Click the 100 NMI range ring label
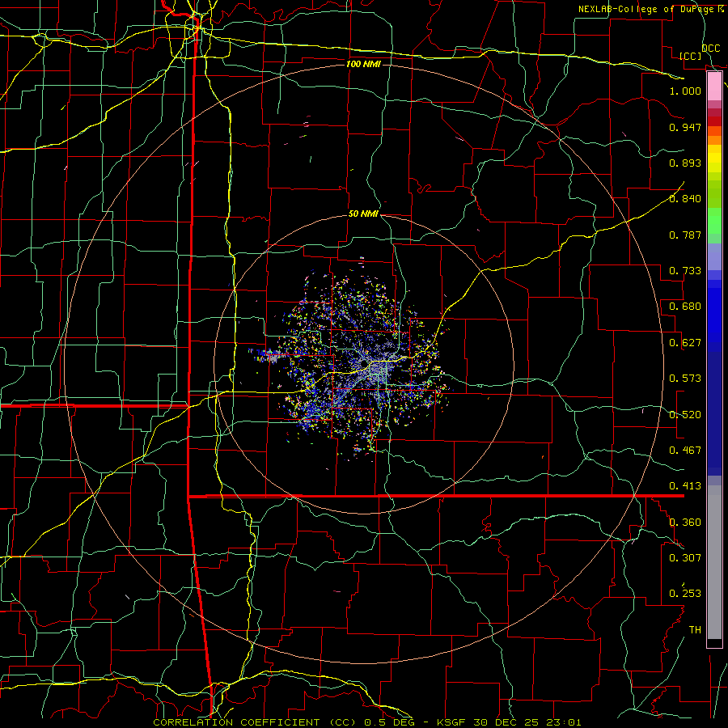This screenshot has height=728, width=728. tap(363, 64)
